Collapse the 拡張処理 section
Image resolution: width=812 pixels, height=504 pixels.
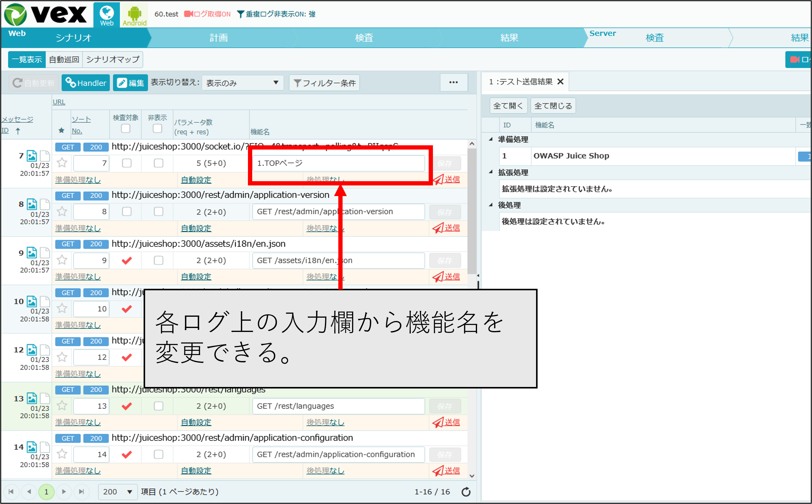tap(491, 172)
